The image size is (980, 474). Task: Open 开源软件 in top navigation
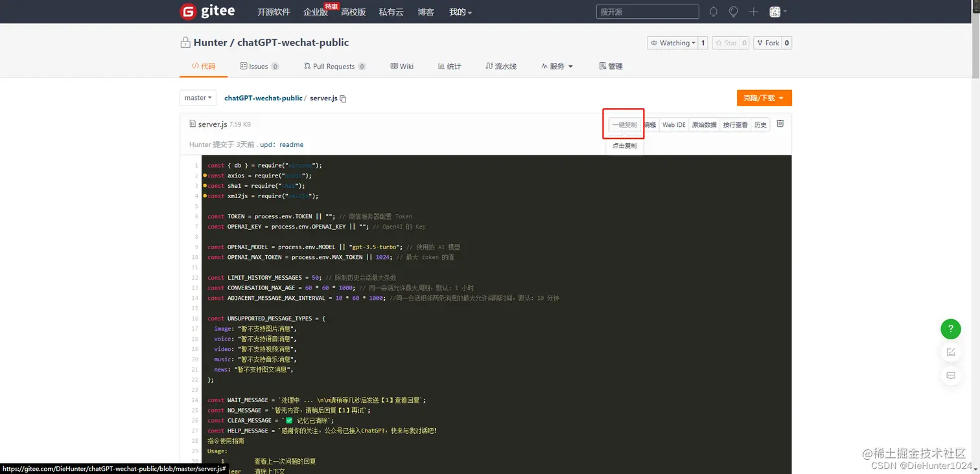274,12
